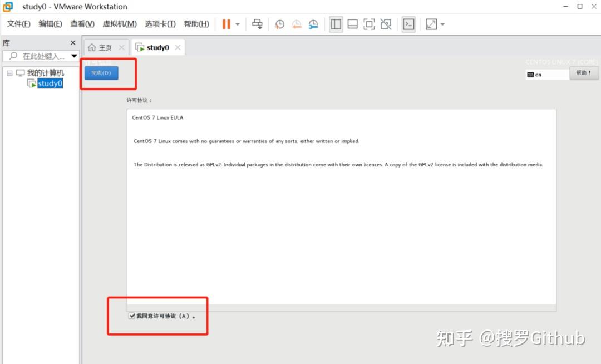Screen dimensions: 601x364
Task: Click the home icon on 主页 tab
Action: [92, 47]
